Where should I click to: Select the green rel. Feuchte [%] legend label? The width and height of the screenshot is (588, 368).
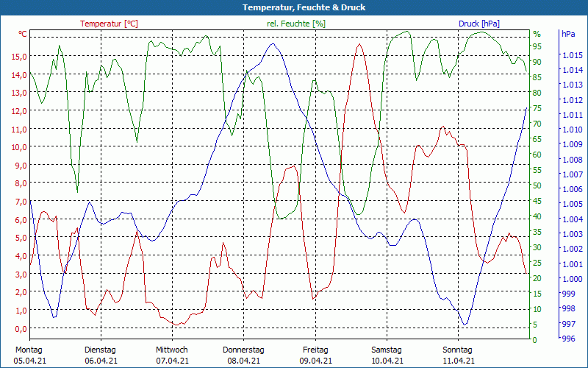coord(296,24)
